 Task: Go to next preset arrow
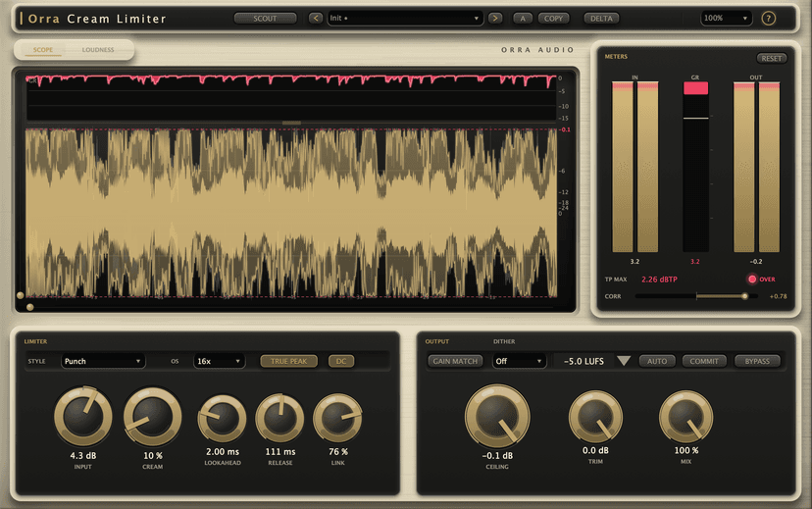pyautogui.click(x=495, y=18)
